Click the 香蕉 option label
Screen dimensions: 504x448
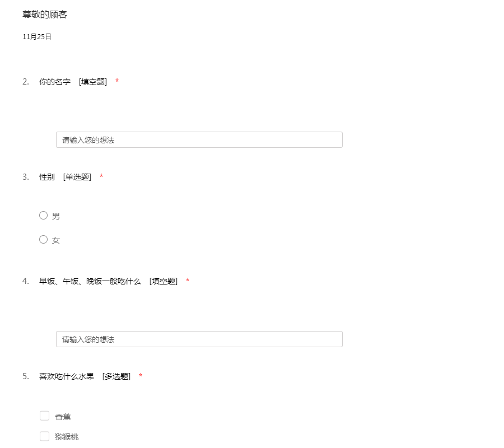tap(63, 417)
